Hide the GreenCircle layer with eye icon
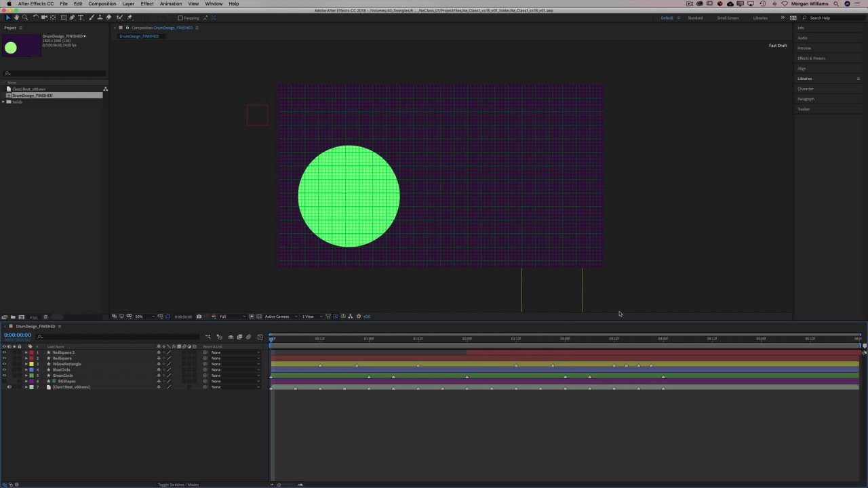868x488 pixels. [4, 375]
